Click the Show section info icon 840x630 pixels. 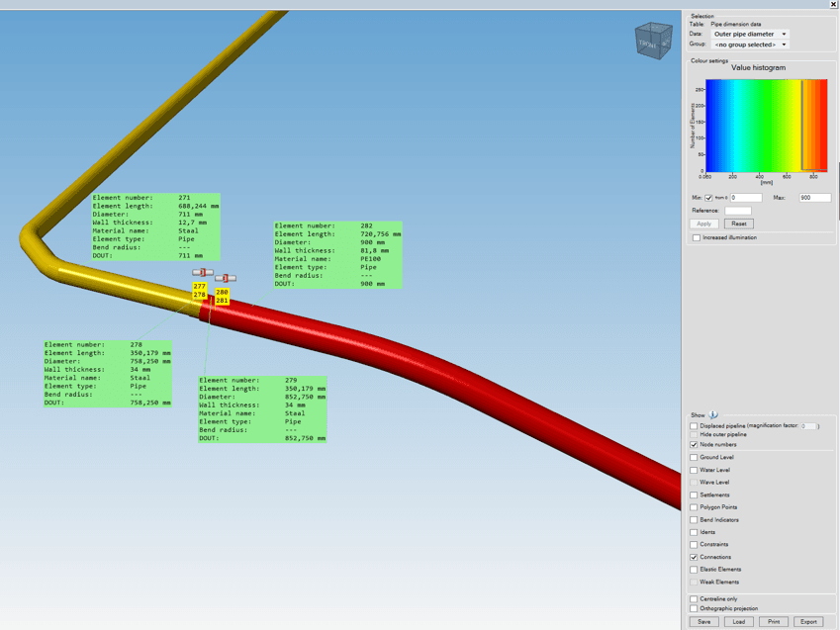point(713,415)
